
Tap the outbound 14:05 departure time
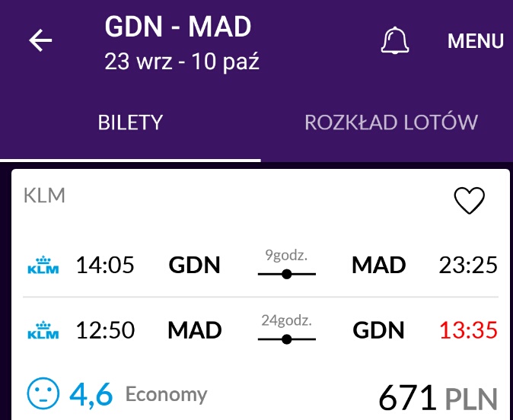pyautogui.click(x=105, y=265)
